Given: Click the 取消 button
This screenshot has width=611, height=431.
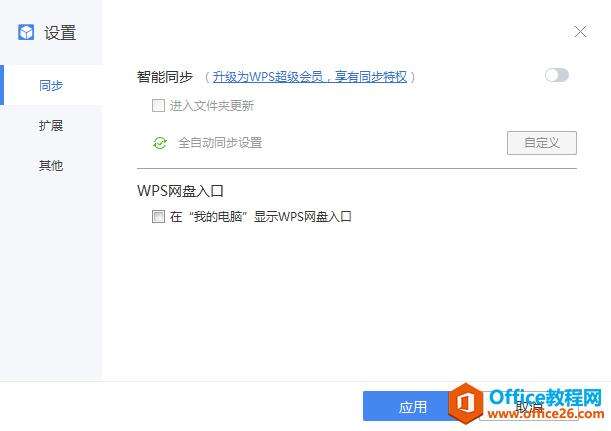Looking at the screenshot, I should 529,406.
